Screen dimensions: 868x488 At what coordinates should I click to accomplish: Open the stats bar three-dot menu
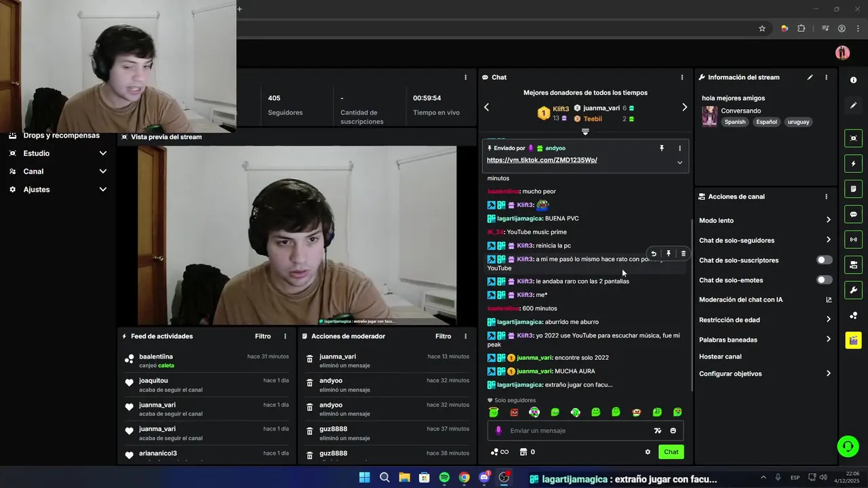pyautogui.click(x=465, y=77)
